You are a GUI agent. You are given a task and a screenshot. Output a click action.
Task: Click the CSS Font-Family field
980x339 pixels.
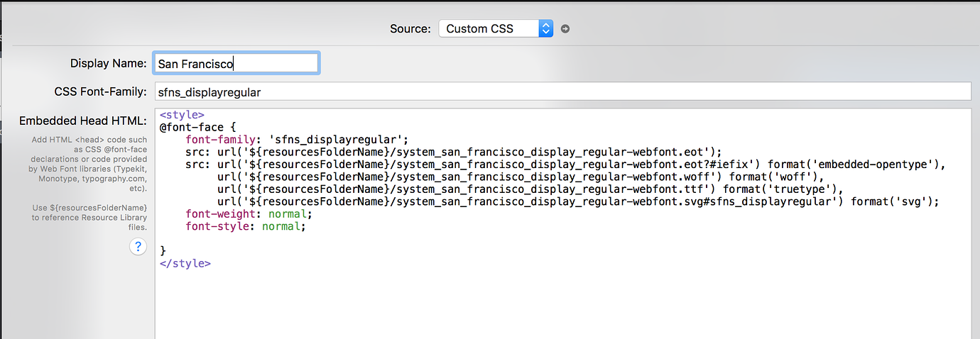point(562,91)
